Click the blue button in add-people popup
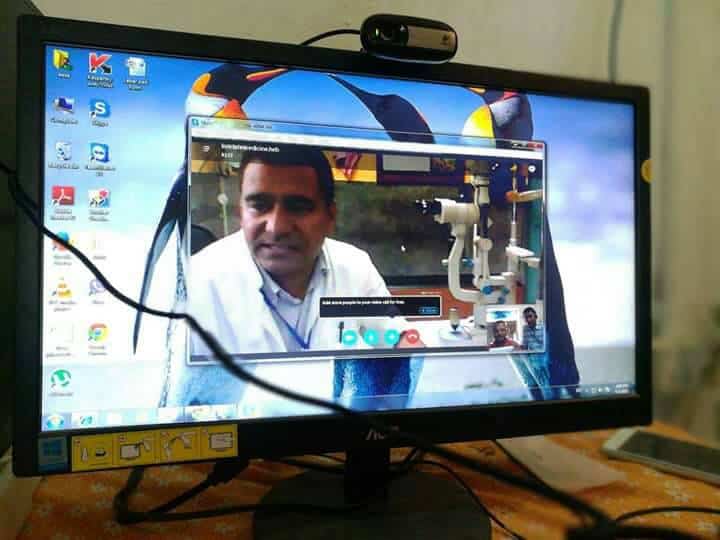This screenshot has height=540, width=720. pyautogui.click(x=428, y=311)
